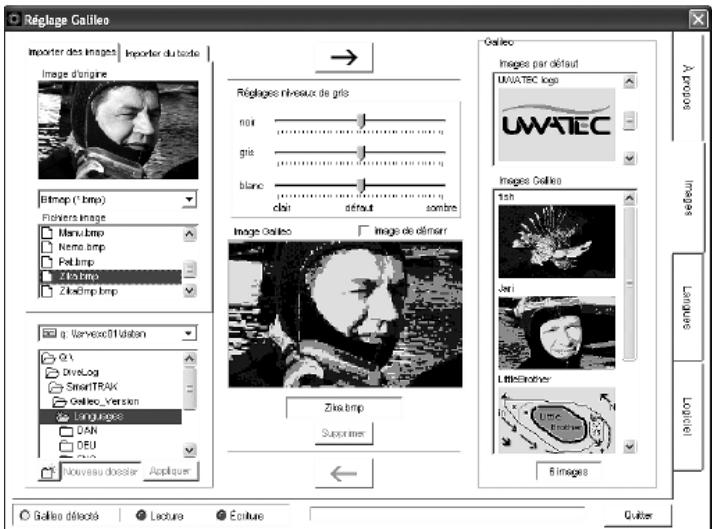Click the Lecture status indicator
Image resolution: width=712 pixels, height=529 pixels.
pos(141,515)
